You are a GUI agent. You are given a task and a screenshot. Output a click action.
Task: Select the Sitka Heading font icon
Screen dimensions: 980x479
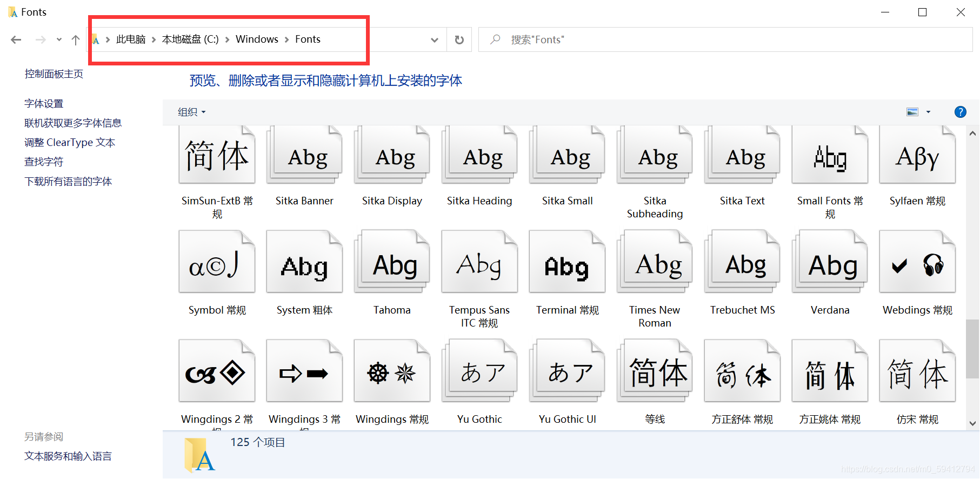coord(480,155)
